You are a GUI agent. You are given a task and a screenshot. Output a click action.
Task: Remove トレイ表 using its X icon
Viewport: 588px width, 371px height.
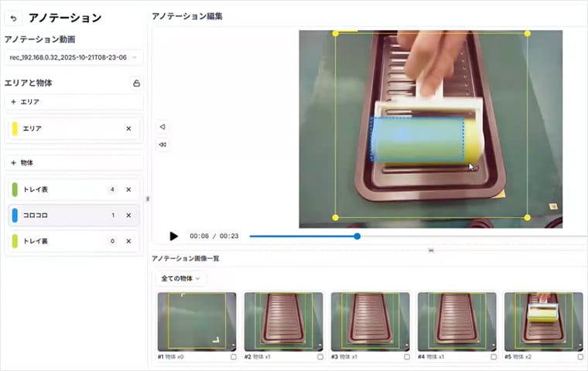point(128,189)
